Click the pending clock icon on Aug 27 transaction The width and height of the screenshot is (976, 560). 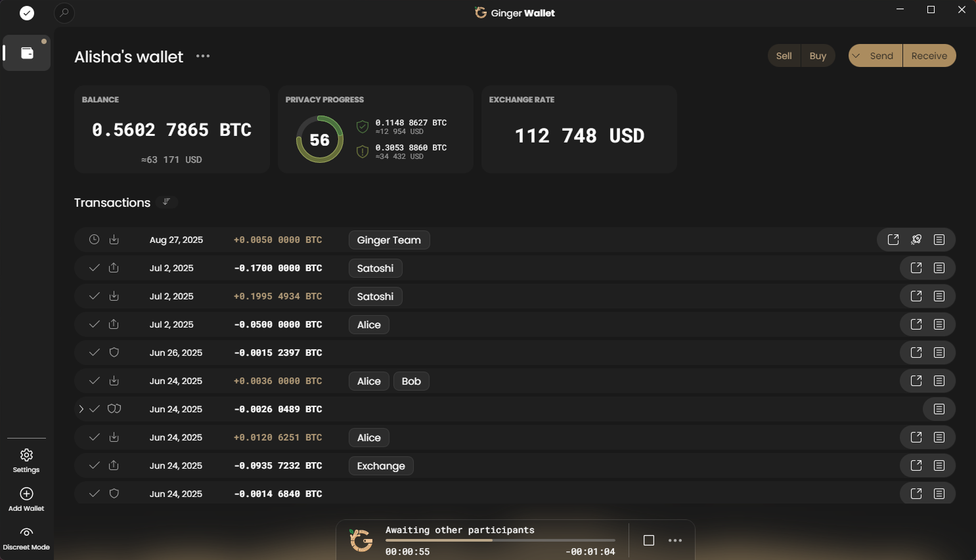95,240
